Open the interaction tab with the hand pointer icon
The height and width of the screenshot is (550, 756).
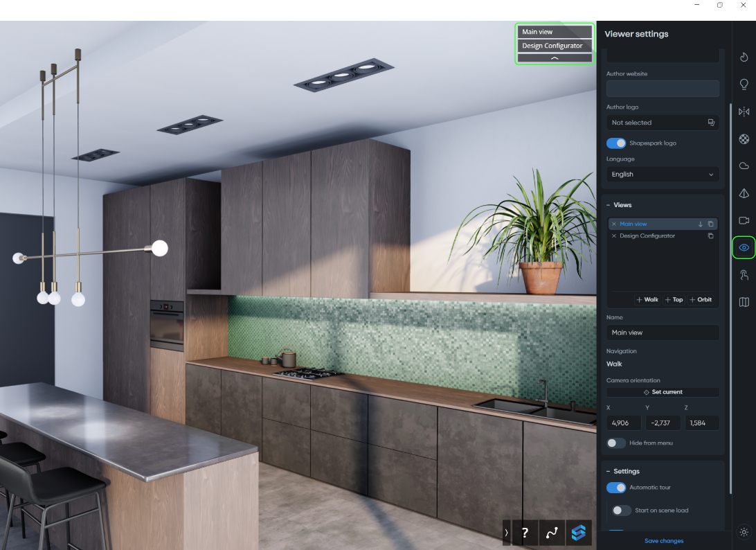point(744,275)
